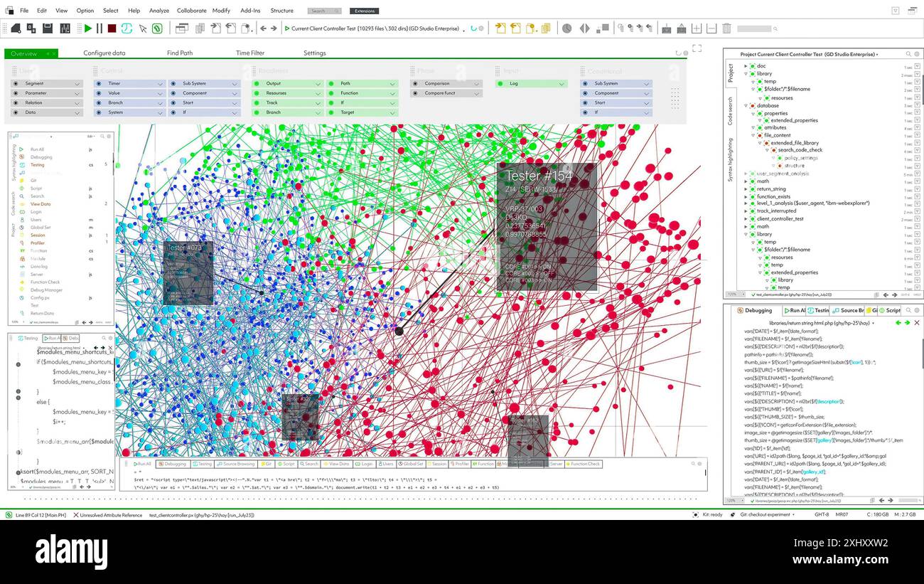This screenshot has width=924, height=584.
Task: Click the cascading windows toolbar icon
Action: pos(182,28)
